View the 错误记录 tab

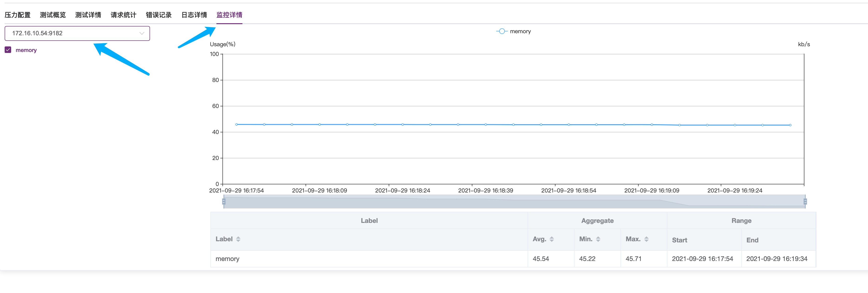[x=159, y=15]
